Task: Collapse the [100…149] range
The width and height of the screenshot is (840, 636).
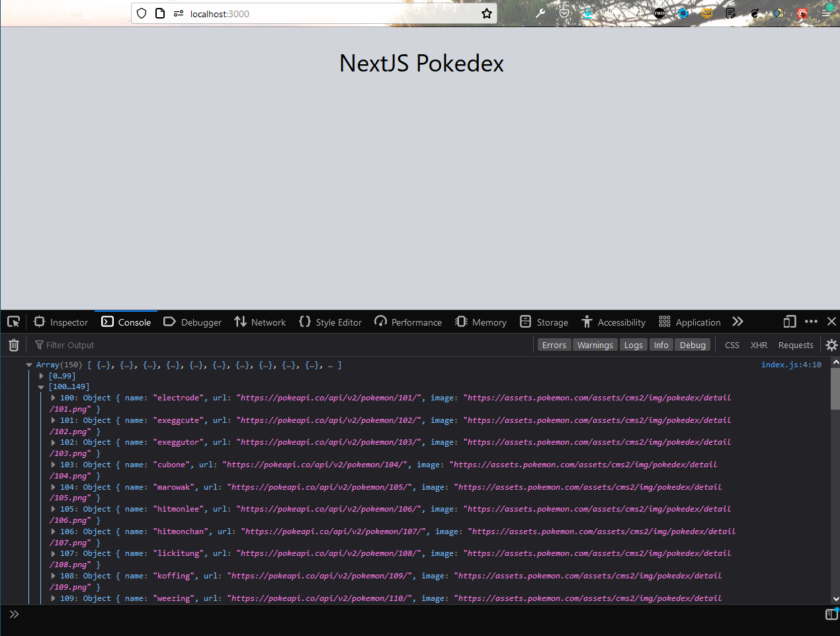Action: coord(41,387)
